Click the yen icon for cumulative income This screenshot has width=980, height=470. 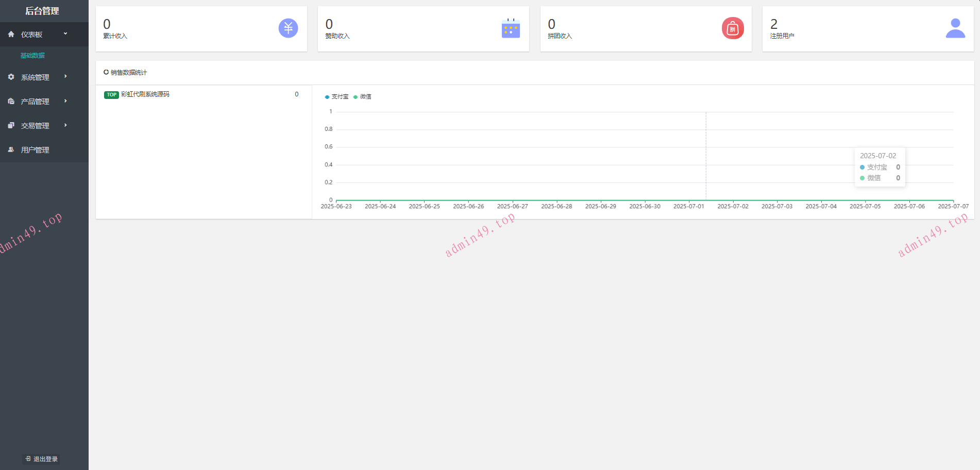point(288,28)
